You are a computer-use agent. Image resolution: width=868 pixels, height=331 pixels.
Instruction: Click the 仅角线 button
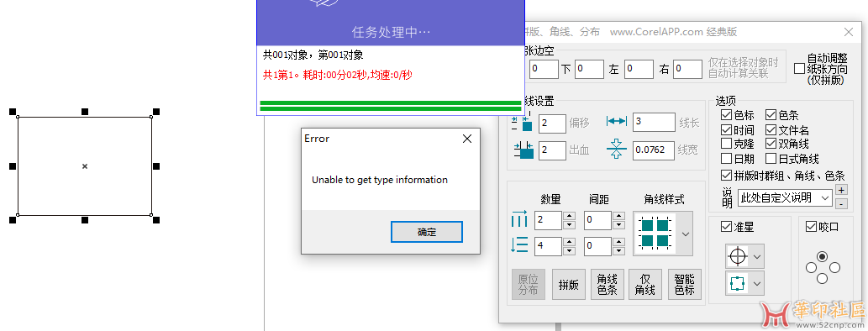coord(645,285)
